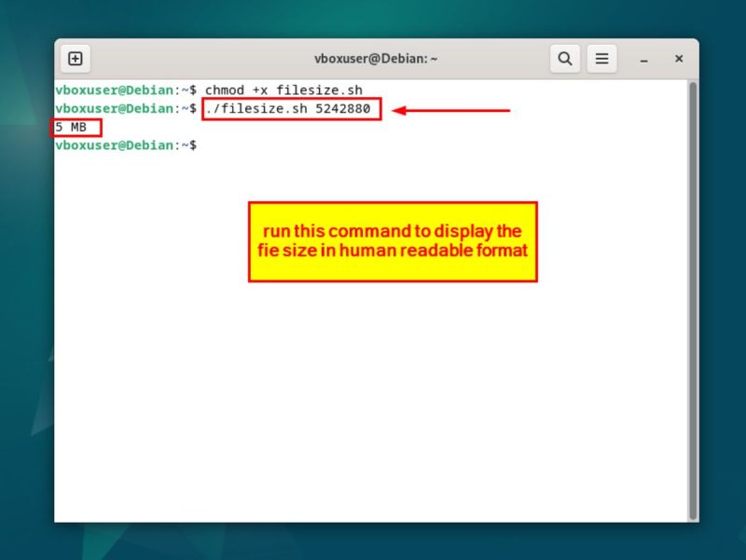Open the terminal options menu icon
This screenshot has height=560, width=746.
pos(601,58)
